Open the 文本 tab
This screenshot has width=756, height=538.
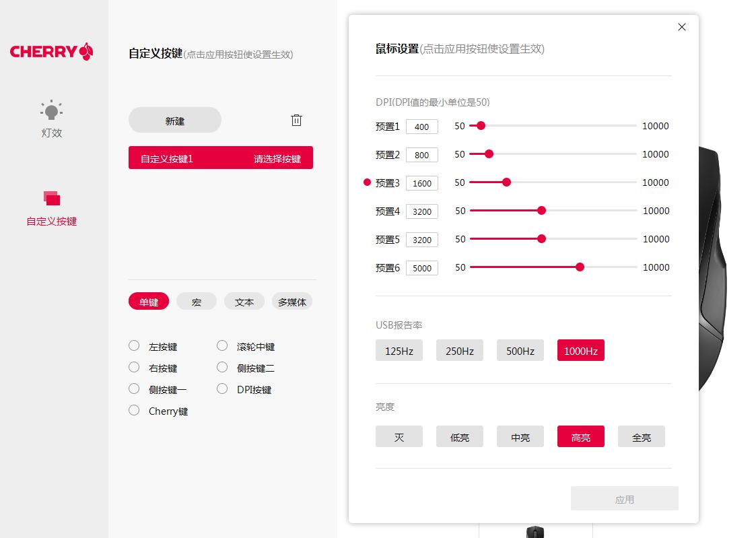click(244, 301)
